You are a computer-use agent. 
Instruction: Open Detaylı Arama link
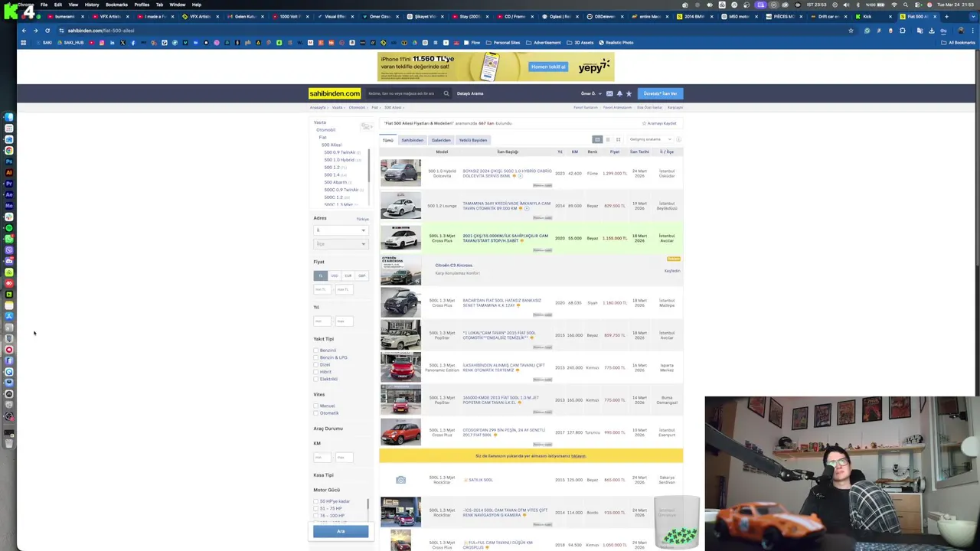click(x=470, y=93)
